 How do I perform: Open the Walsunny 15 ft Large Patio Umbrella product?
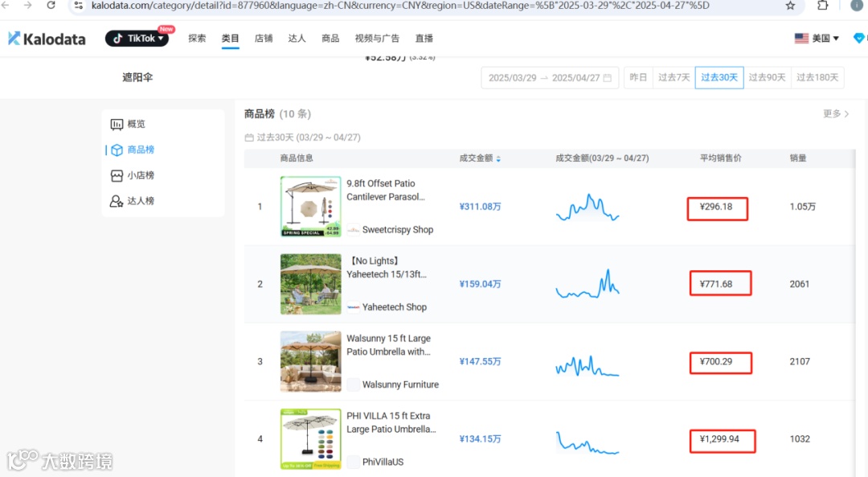(389, 345)
